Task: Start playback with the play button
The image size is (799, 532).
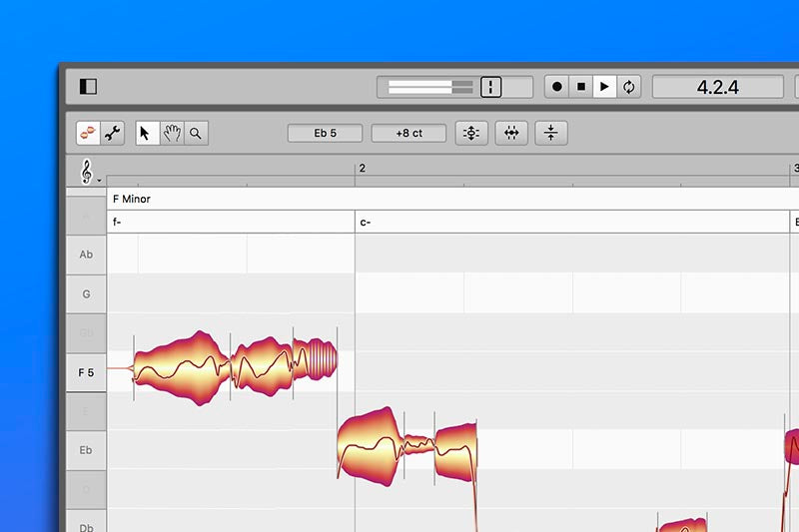Action: pyautogui.click(x=604, y=87)
